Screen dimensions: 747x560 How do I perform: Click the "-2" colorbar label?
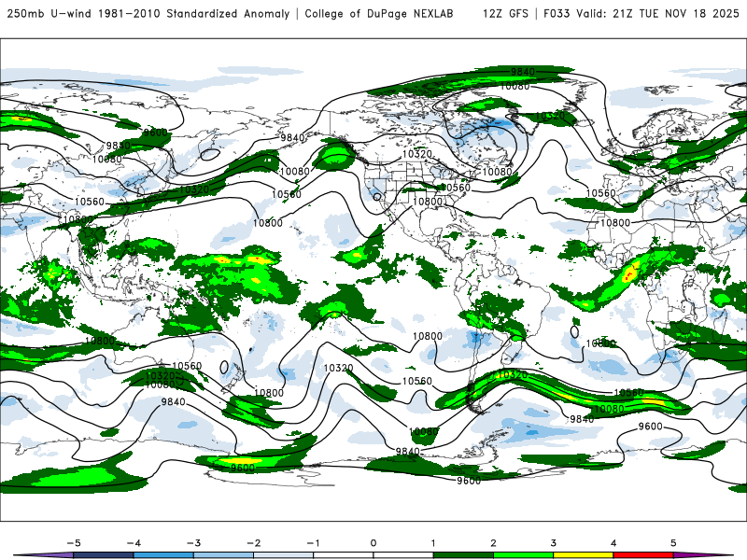coord(253,543)
